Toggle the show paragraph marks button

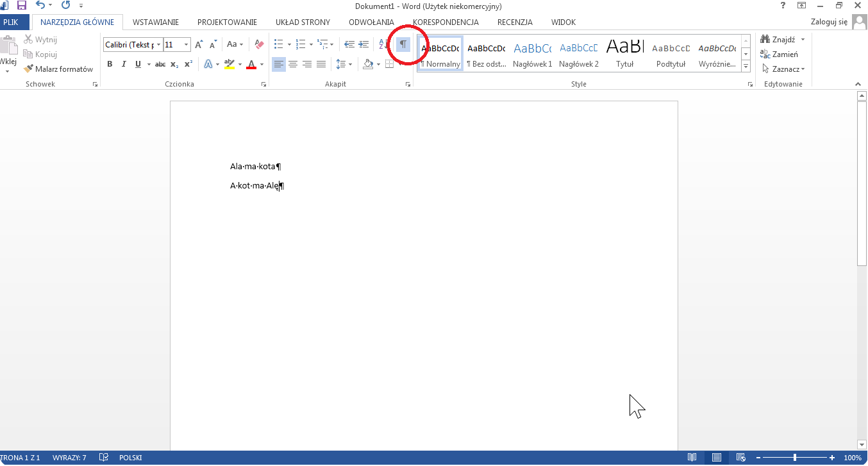pyautogui.click(x=403, y=44)
